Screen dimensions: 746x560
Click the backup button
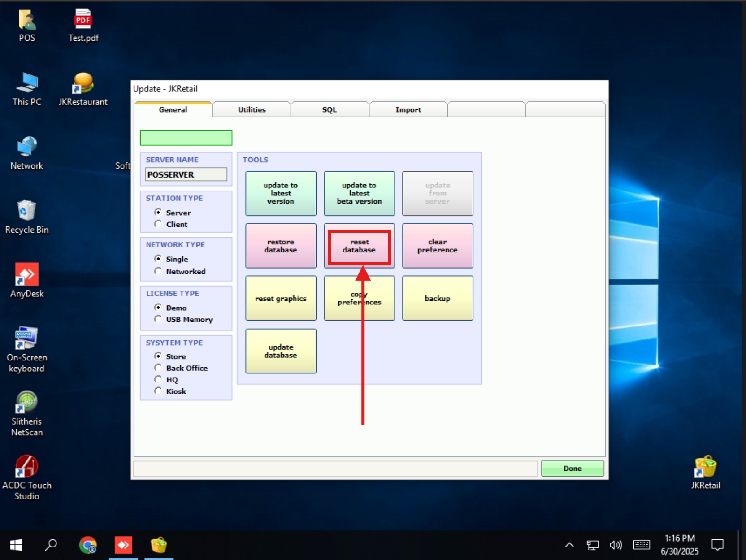tap(438, 298)
